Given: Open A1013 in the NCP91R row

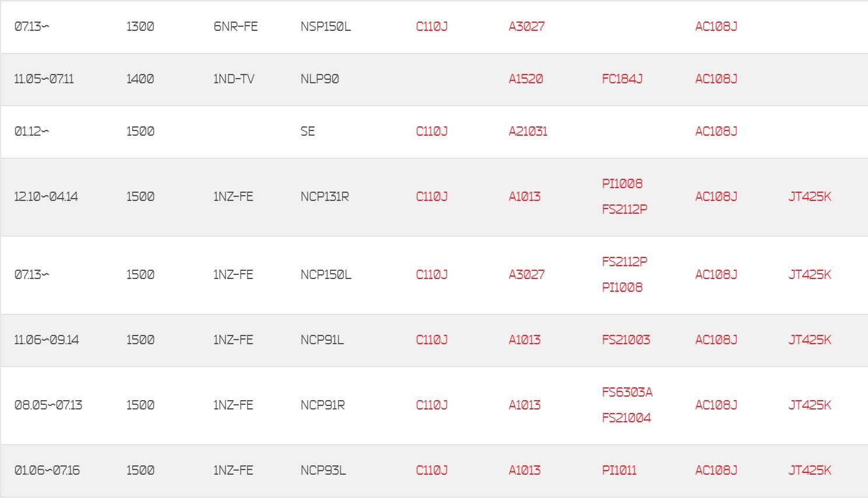Looking at the screenshot, I should (524, 405).
